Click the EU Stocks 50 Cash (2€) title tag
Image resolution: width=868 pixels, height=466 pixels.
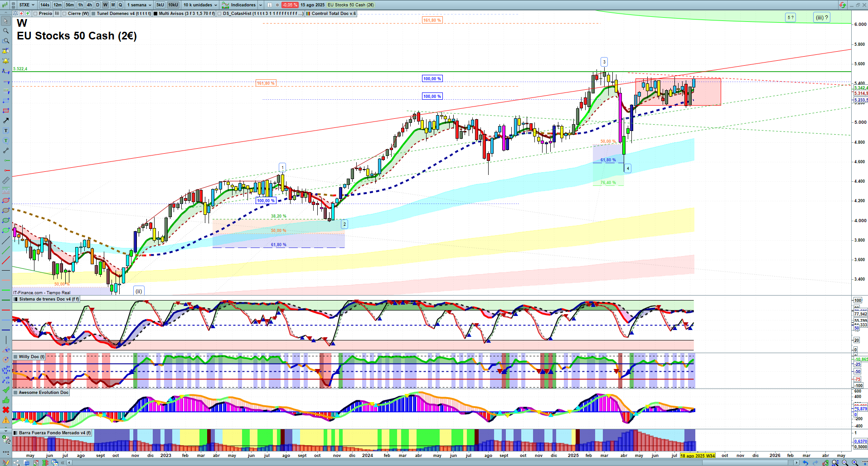351,5
